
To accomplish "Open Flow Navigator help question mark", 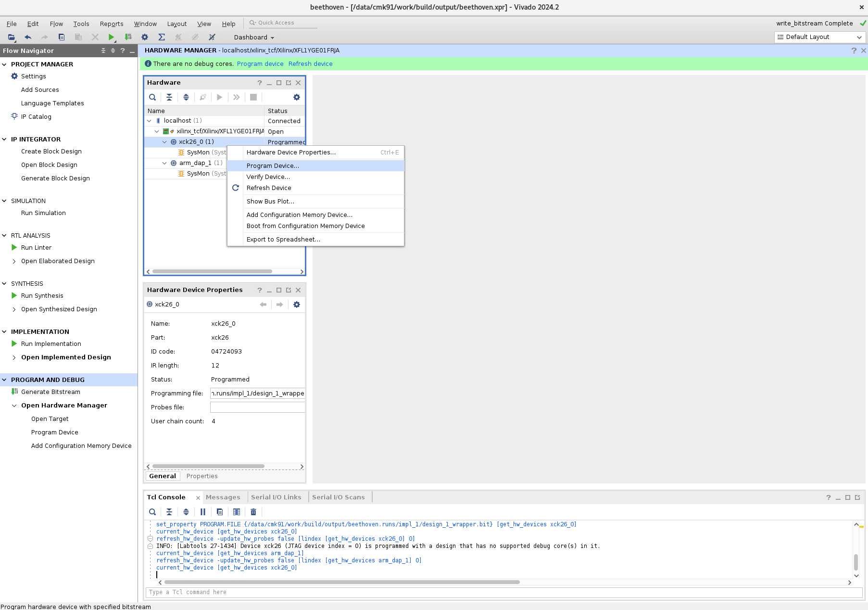I will [123, 51].
